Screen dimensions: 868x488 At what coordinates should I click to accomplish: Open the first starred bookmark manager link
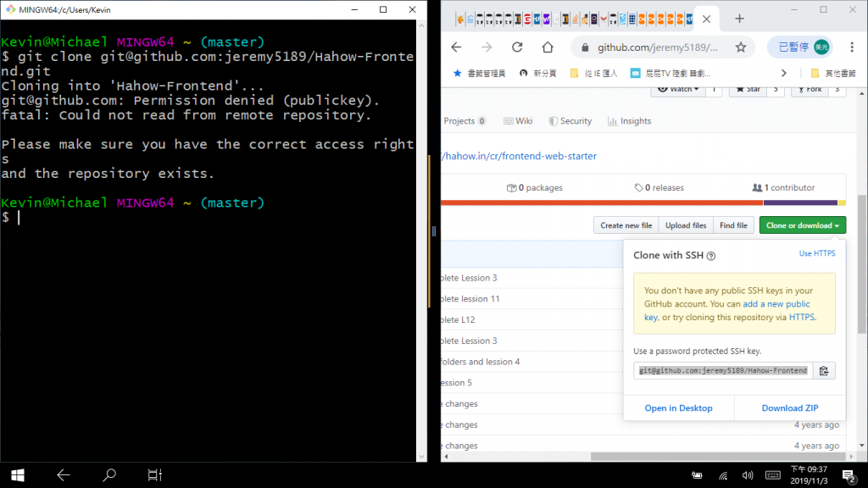[480, 73]
